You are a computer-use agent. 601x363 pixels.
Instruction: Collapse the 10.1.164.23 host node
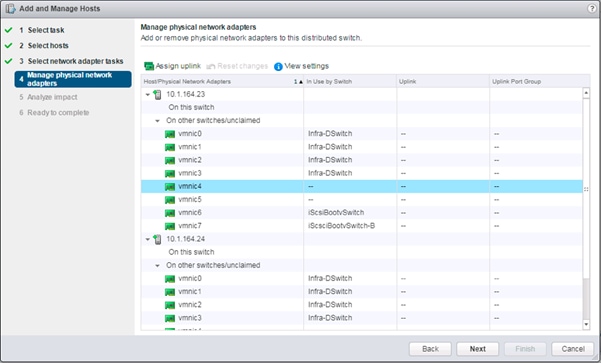148,95
